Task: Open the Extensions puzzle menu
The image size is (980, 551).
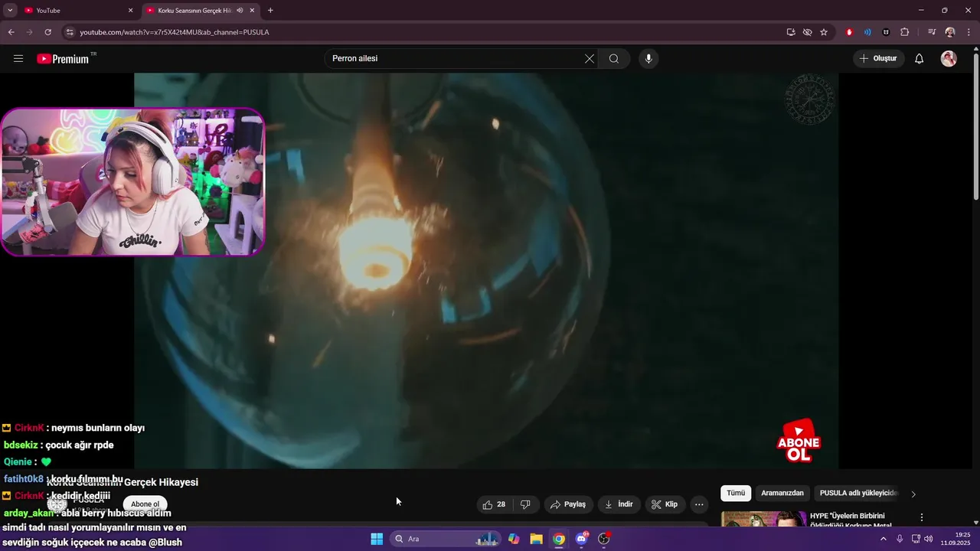Action: [905, 32]
